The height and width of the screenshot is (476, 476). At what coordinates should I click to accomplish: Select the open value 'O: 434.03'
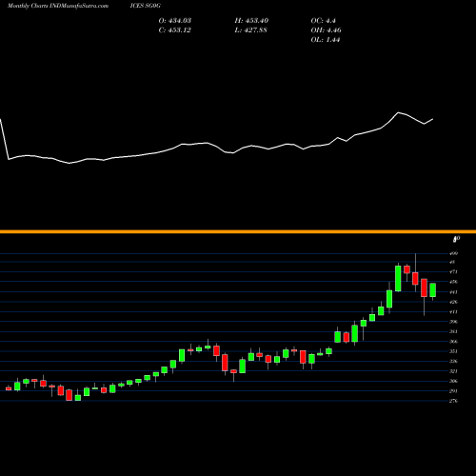[175, 21]
